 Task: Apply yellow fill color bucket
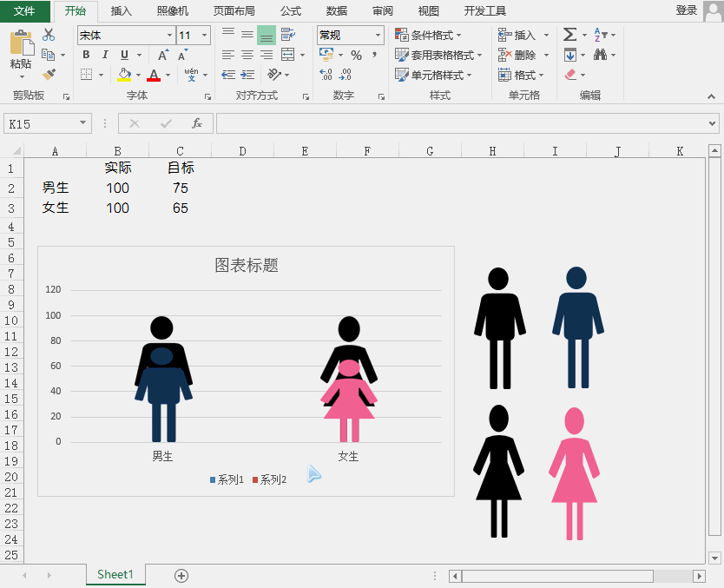point(124,75)
